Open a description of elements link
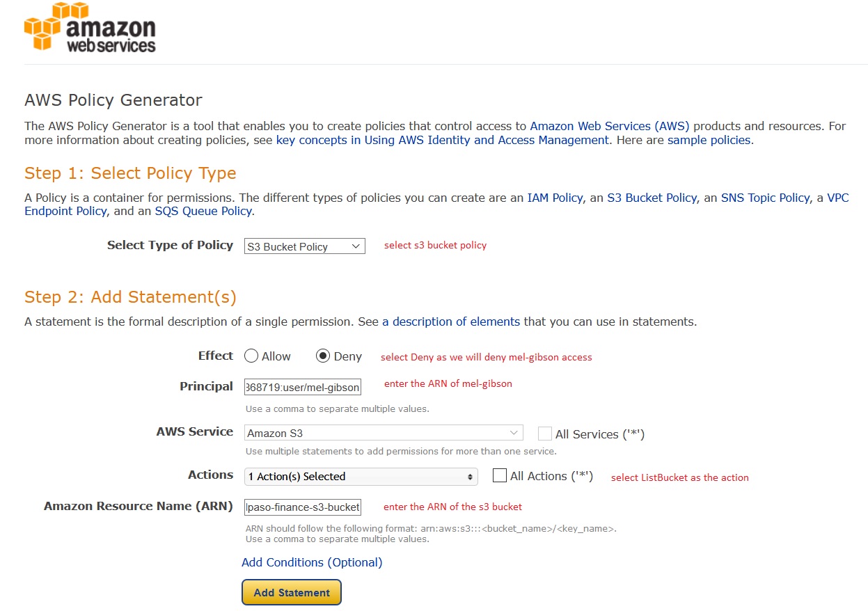The image size is (868, 611). click(451, 322)
